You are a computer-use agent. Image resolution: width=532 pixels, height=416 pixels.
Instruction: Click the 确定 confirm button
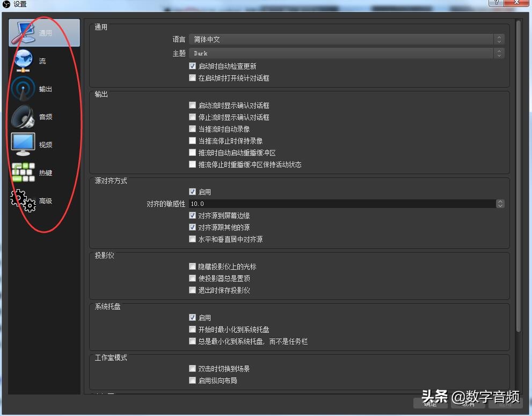429,404
